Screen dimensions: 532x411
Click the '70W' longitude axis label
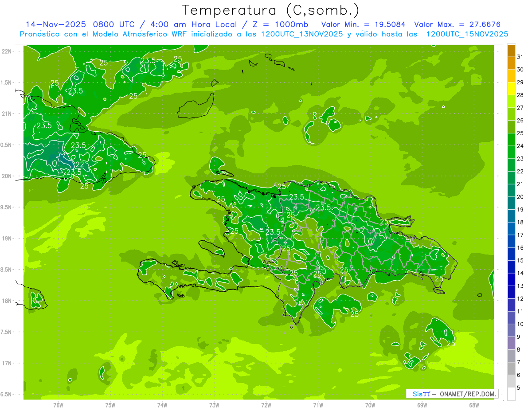[370, 405]
